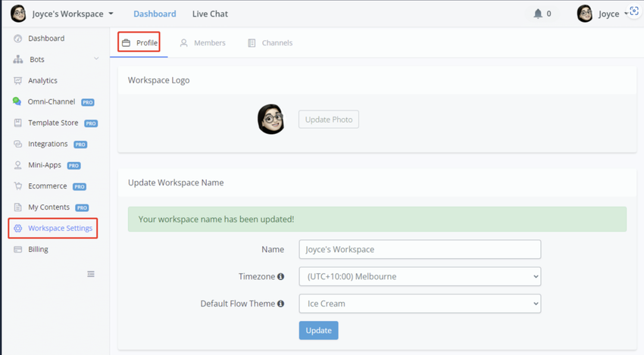
Task: Click the sidebar collapse hamburger icon
Action: (x=91, y=274)
